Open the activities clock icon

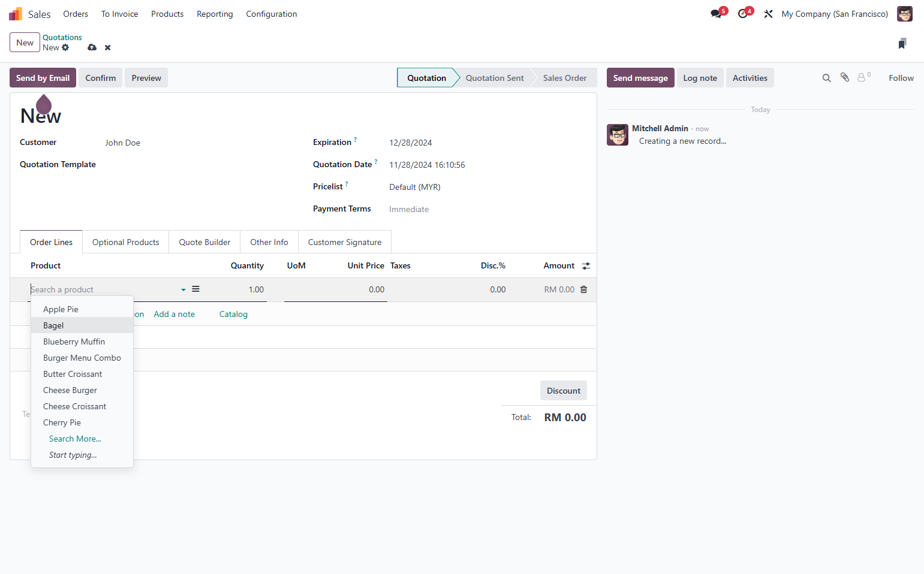click(x=744, y=13)
